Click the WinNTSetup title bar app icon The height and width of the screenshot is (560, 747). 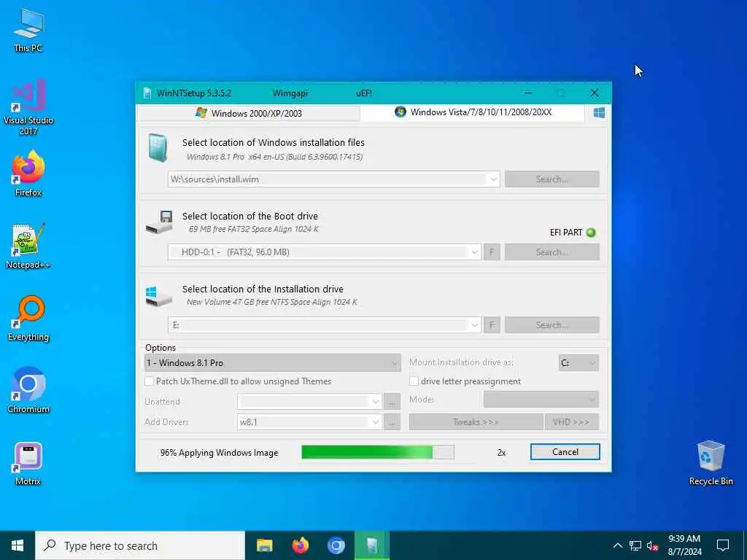point(147,93)
